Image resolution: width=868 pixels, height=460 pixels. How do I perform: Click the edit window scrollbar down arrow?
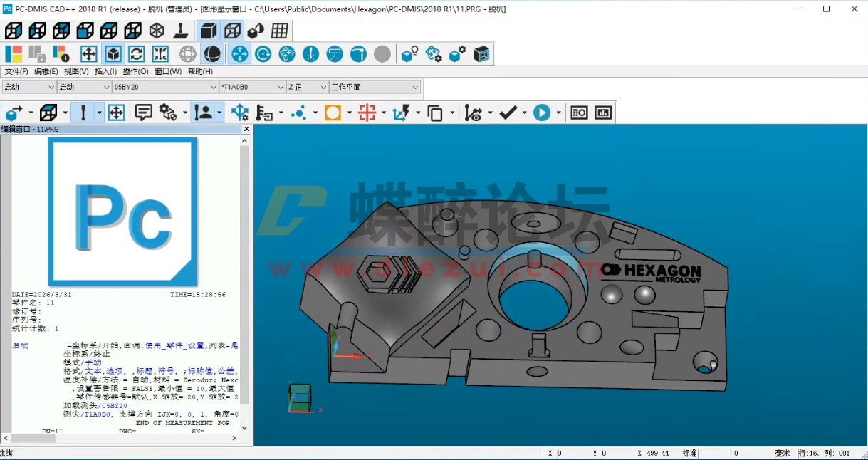click(x=244, y=428)
